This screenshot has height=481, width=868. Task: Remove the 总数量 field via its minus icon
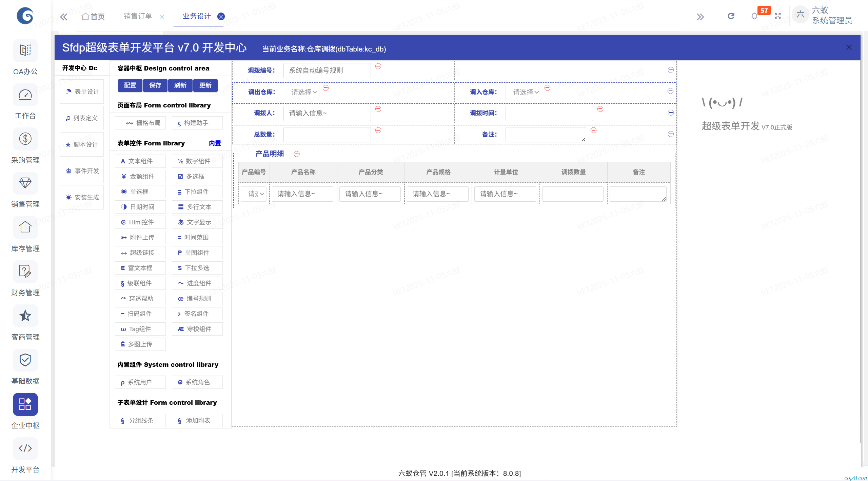coord(378,130)
